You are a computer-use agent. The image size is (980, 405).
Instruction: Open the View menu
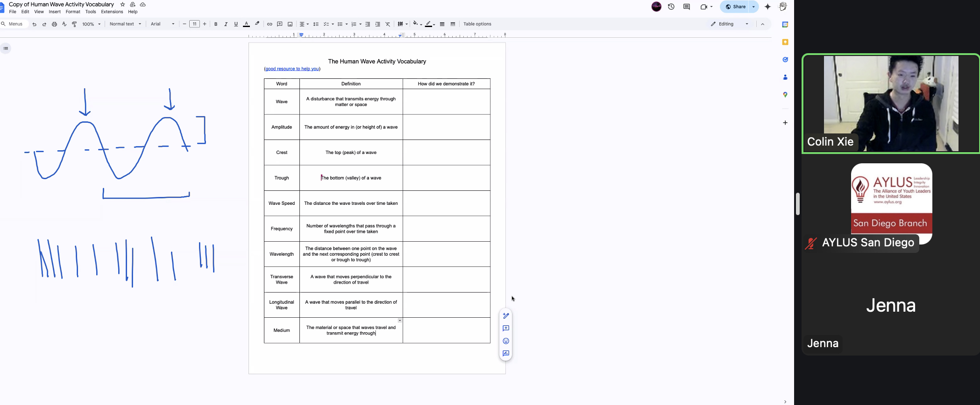coord(39,12)
